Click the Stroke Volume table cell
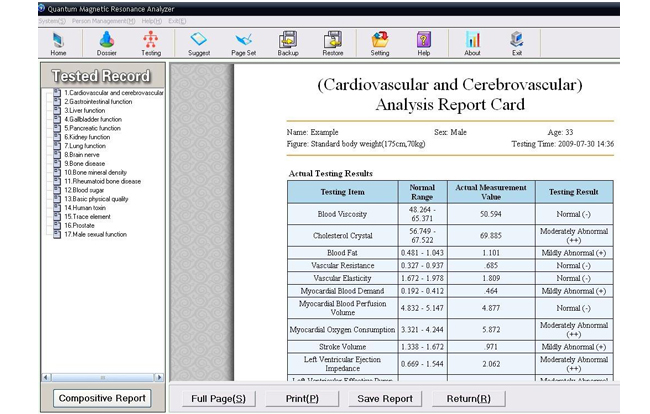 pyautogui.click(x=342, y=347)
